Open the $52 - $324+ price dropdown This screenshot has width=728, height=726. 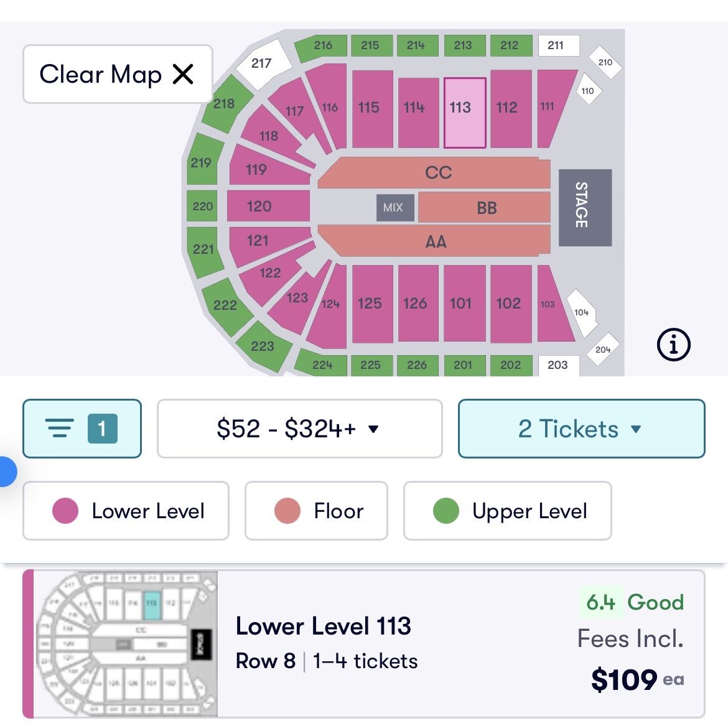tap(299, 429)
